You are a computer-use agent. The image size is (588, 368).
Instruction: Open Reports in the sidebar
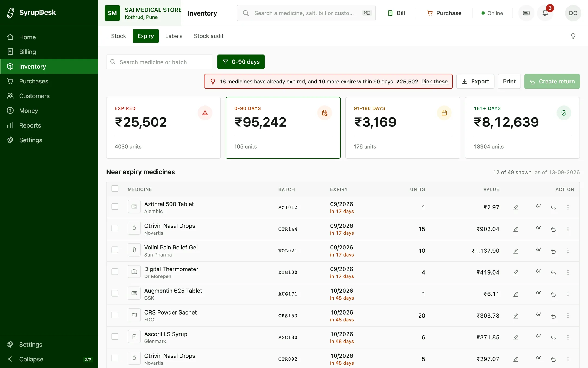(x=49, y=125)
